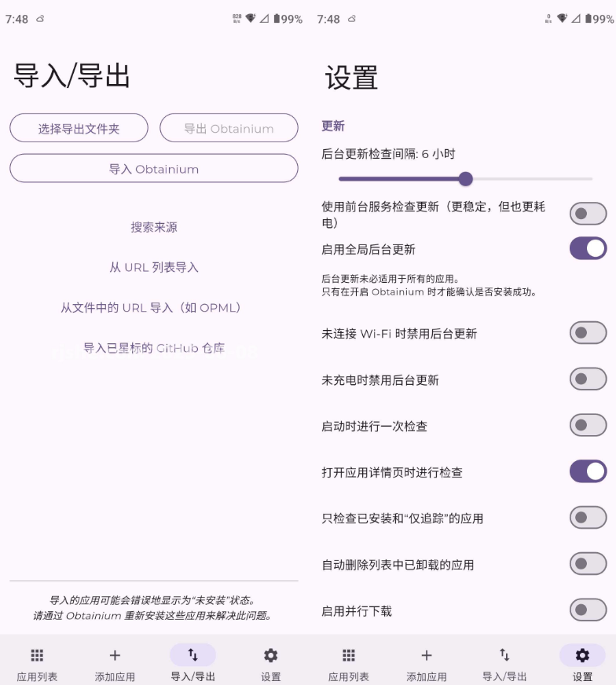This screenshot has height=685, width=616.
Task: Disable 打开应用详情页时进行检查 switch
Action: coord(588,471)
